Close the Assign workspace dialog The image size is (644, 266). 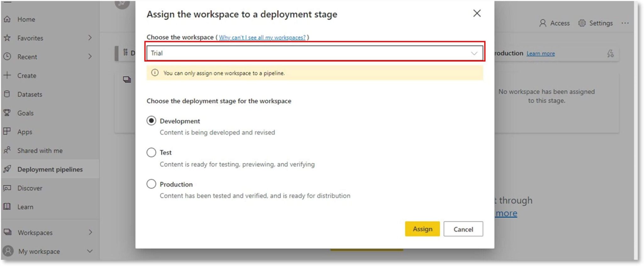coord(477,13)
